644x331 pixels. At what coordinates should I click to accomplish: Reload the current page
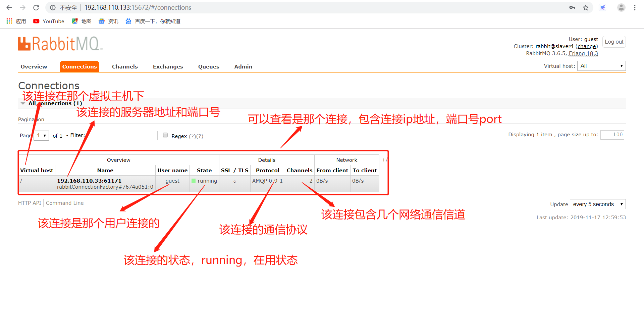[36, 7]
